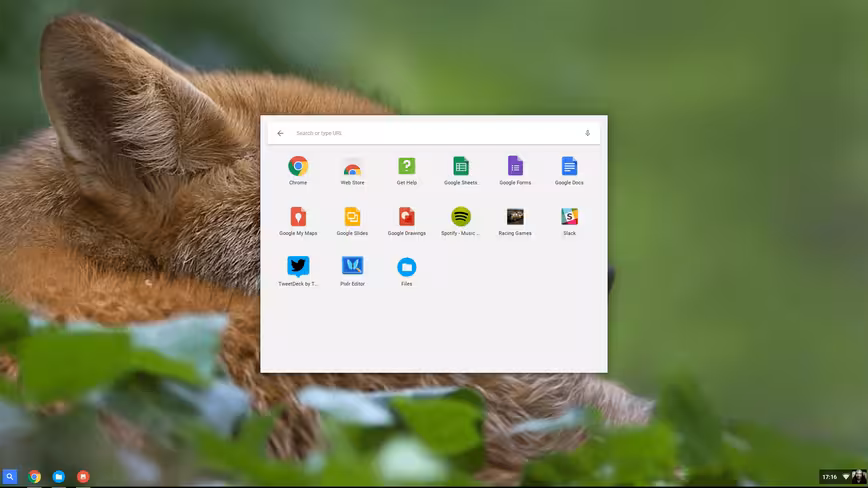Click the shelf launcher search button
The height and width of the screenshot is (488, 868).
[x=9, y=476]
